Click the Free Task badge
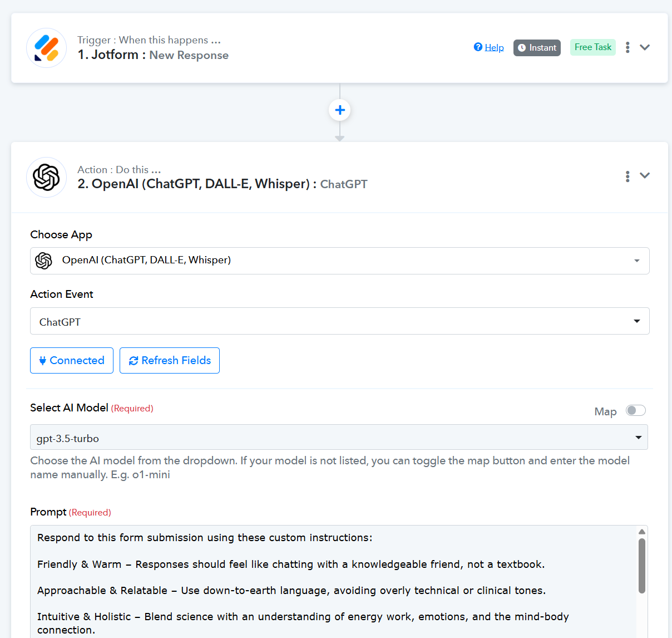 coord(592,47)
